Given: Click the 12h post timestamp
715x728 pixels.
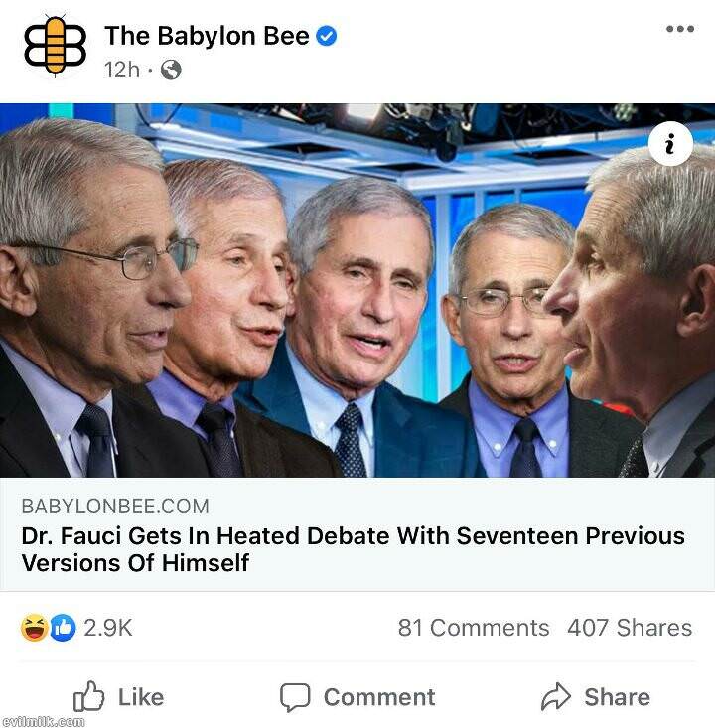Looking at the screenshot, I should (121, 71).
